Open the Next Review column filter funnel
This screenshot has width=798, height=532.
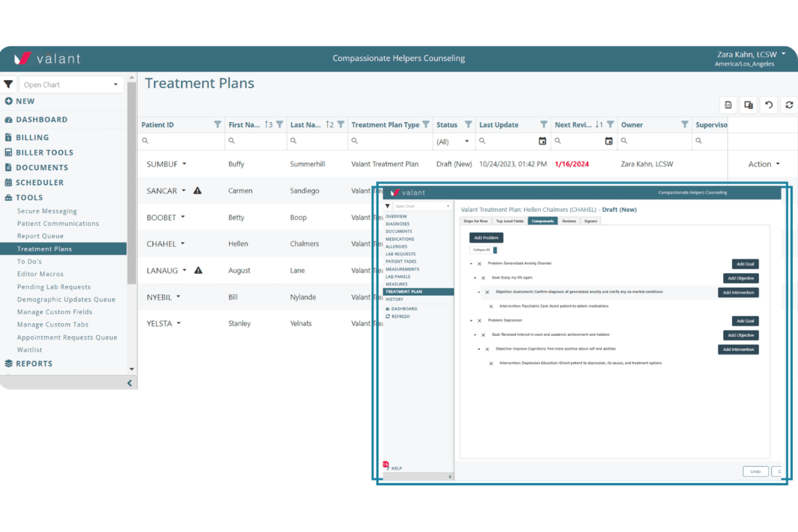(611, 124)
